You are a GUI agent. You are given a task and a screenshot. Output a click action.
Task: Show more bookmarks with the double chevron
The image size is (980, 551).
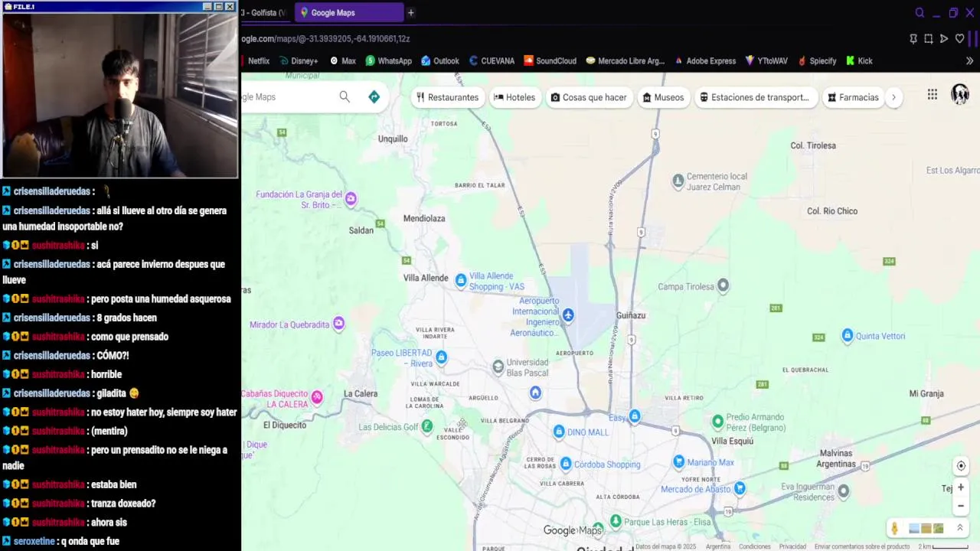pyautogui.click(x=969, y=60)
